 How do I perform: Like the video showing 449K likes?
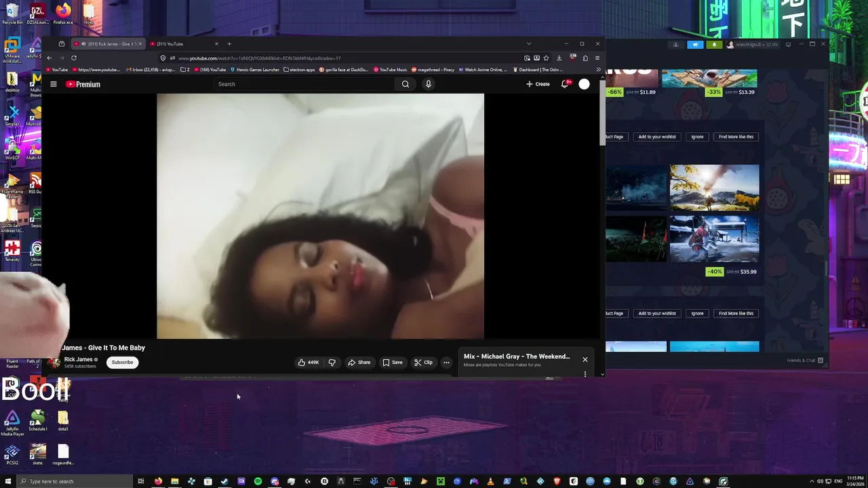309,362
